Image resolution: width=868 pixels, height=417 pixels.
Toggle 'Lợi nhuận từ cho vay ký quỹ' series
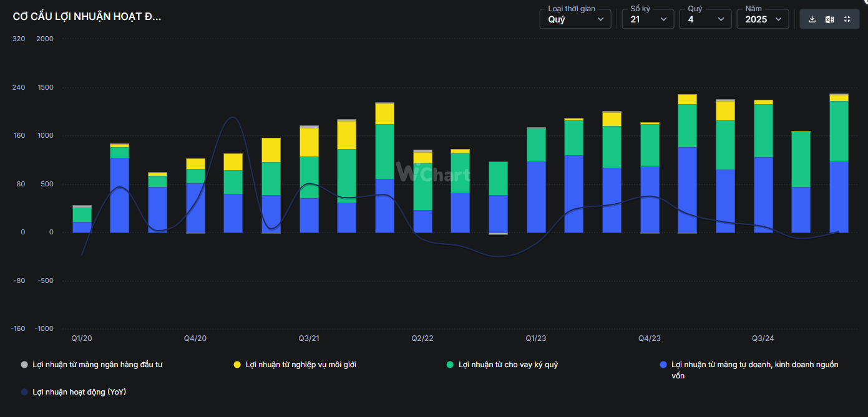[x=507, y=365]
